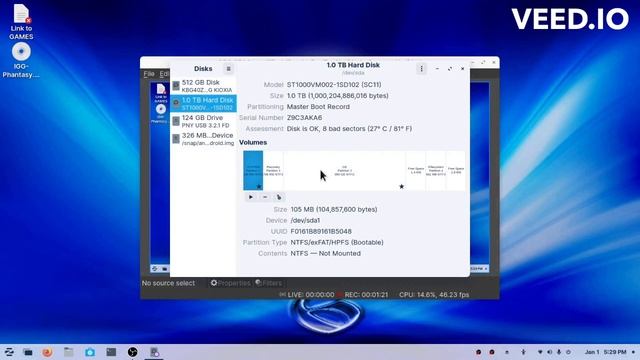Select the Recovery Partition volume block
This screenshot has height=360, width=640.
273,171
